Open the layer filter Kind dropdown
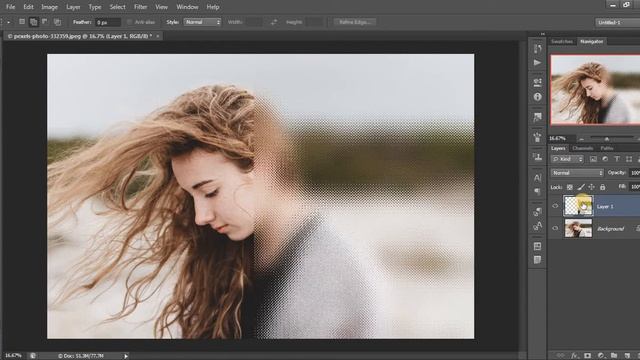This screenshot has width=640, height=360. tap(567, 159)
